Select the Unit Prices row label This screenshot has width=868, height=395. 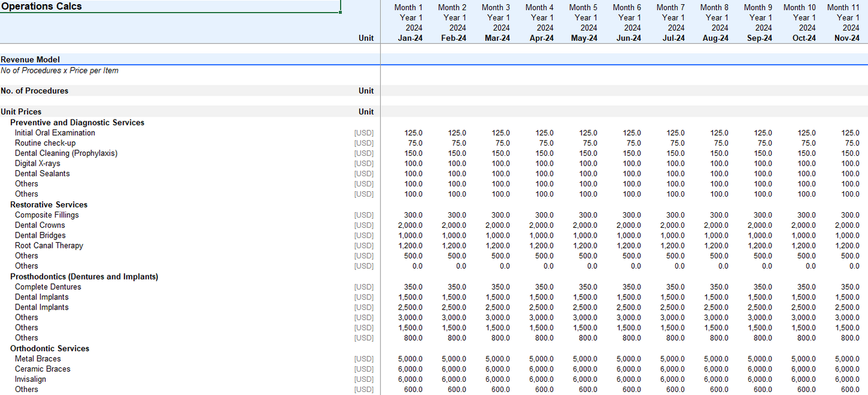tap(21, 112)
